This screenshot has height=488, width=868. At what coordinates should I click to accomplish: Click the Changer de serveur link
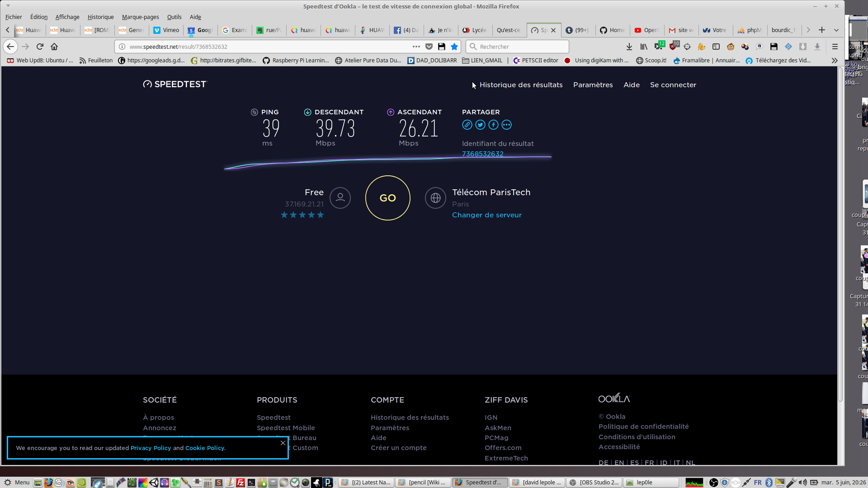click(x=486, y=215)
